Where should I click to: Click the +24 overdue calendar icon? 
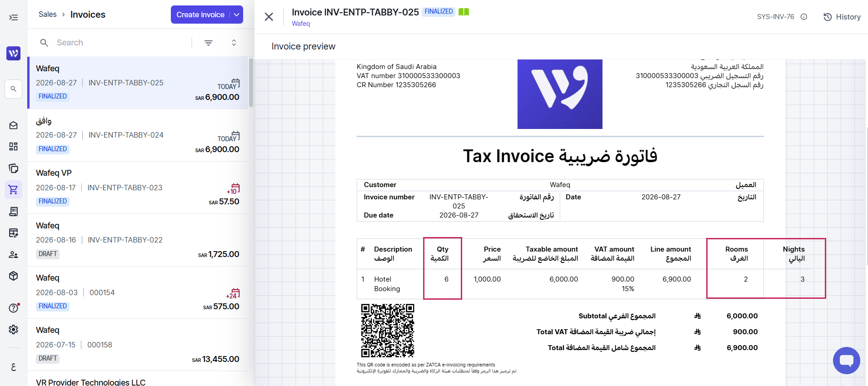[234, 293]
